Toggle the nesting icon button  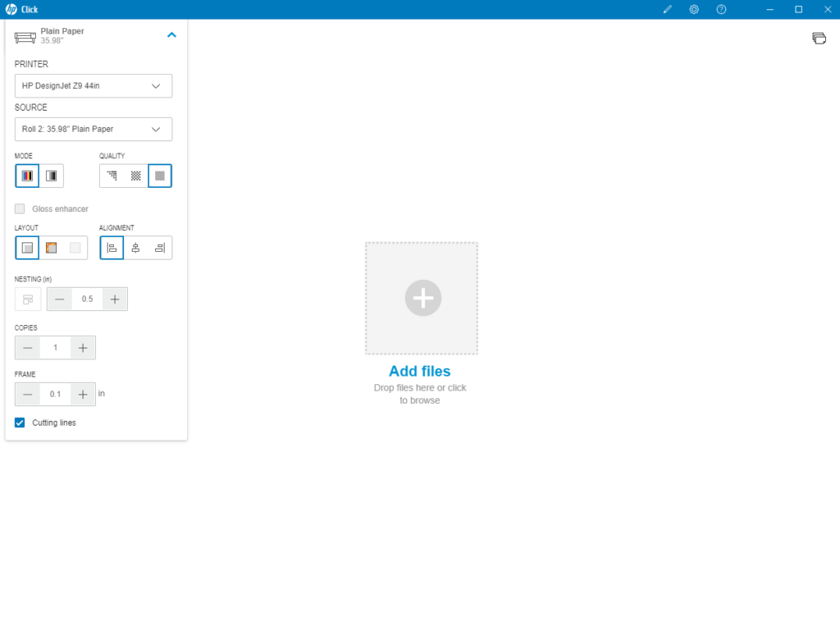point(28,299)
